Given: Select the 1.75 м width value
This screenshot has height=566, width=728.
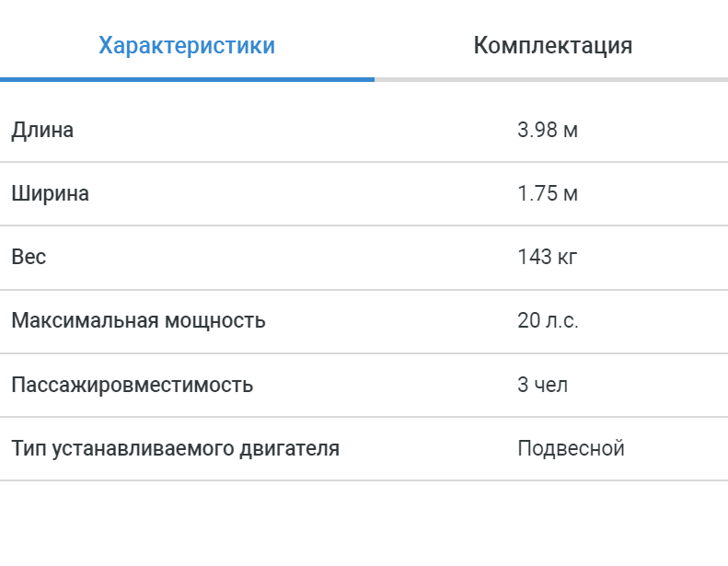Looking at the screenshot, I should (548, 194).
